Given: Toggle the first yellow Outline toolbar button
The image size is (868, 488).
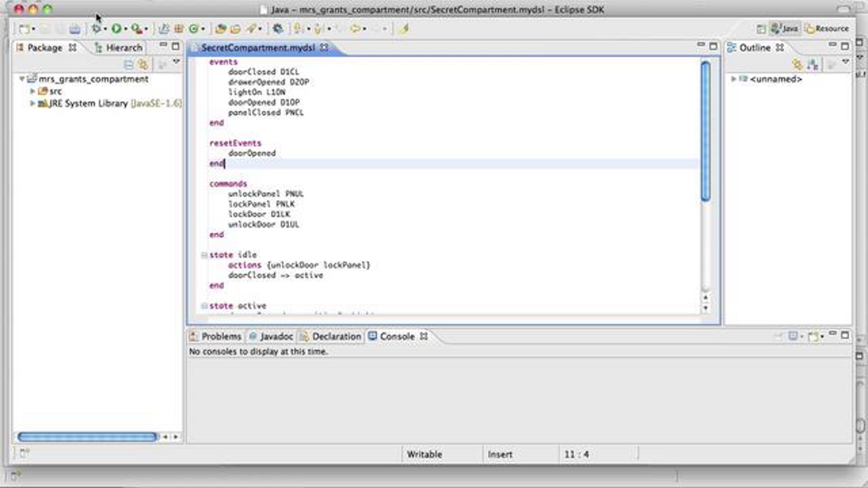Looking at the screenshot, I should (x=797, y=64).
